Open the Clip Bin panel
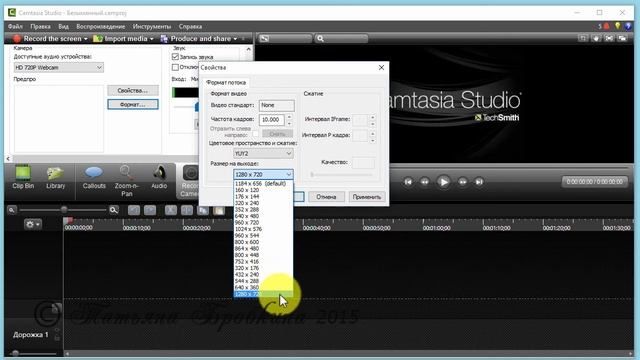The height and width of the screenshot is (360, 640). pos(23,177)
